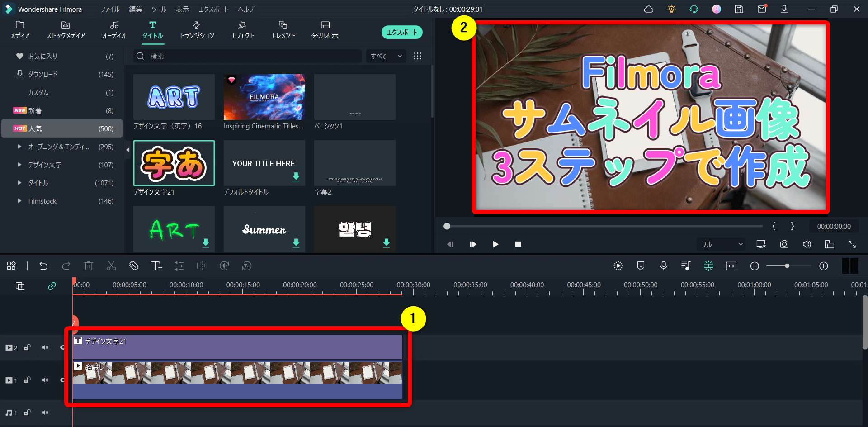Open the timeline layout grid icon
Viewport: 868px width, 427px height.
11,266
